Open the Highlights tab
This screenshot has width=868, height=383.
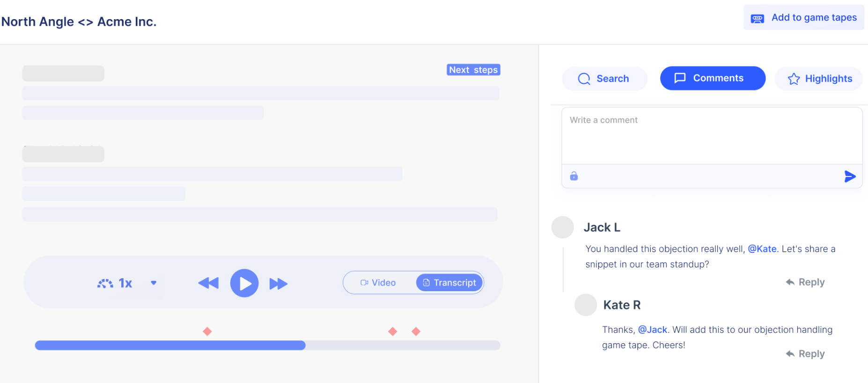[x=819, y=79]
